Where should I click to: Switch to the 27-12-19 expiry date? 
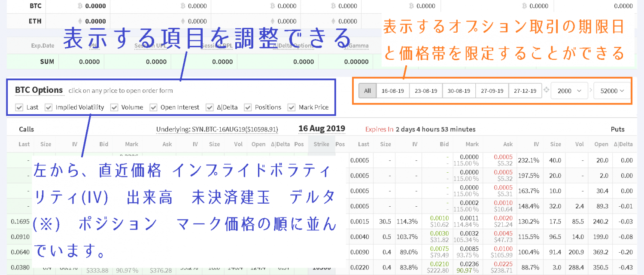click(526, 91)
